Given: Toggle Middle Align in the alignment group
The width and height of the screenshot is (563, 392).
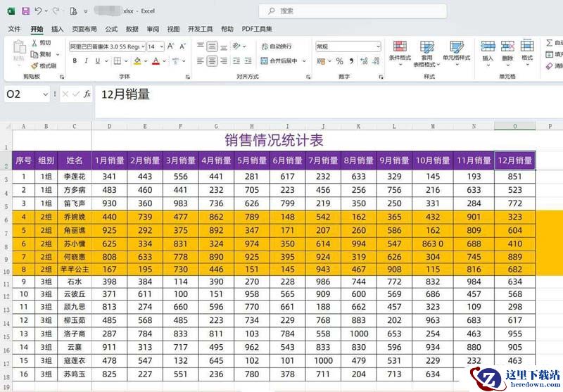Looking at the screenshot, I should coord(212,46).
